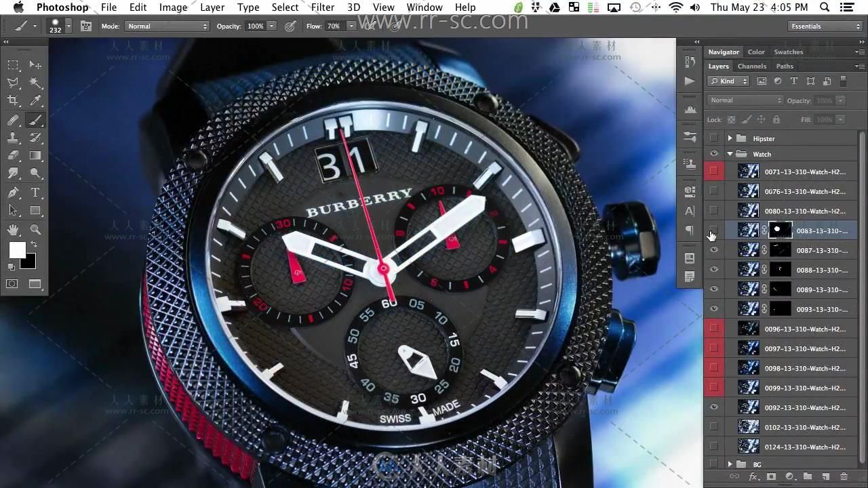
Task: Show the Hipster group visibility box
Action: coord(713,138)
